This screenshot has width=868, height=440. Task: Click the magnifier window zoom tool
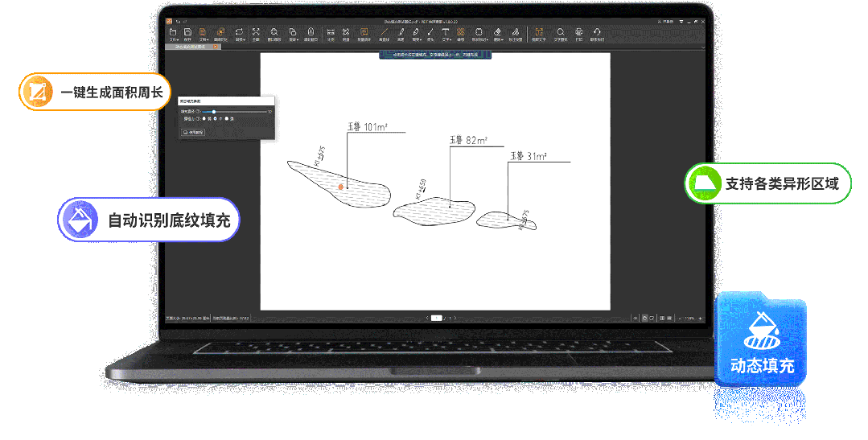[274, 32]
